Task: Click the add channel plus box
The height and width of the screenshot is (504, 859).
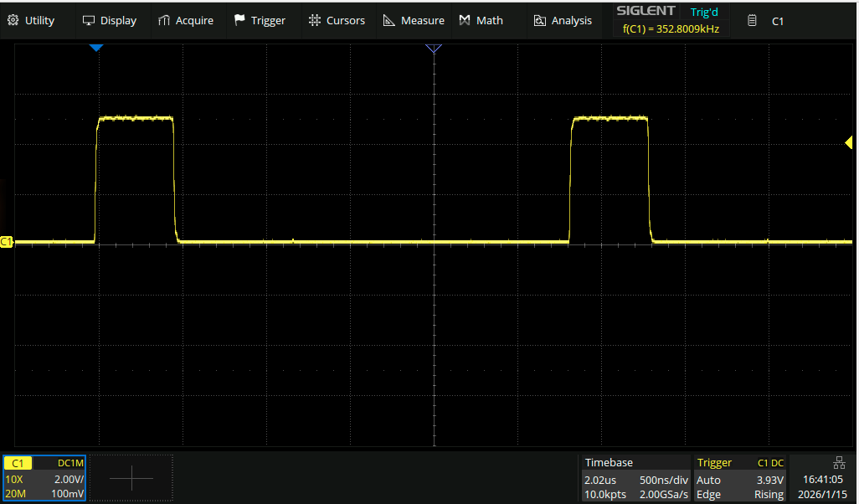Action: pos(131,478)
